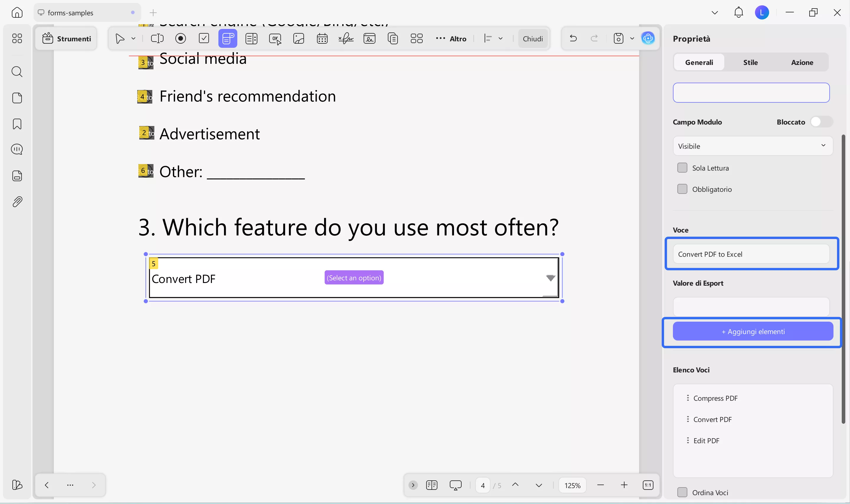Expand the selection tool dropdown arrow
The height and width of the screenshot is (504, 850).
[x=134, y=38]
